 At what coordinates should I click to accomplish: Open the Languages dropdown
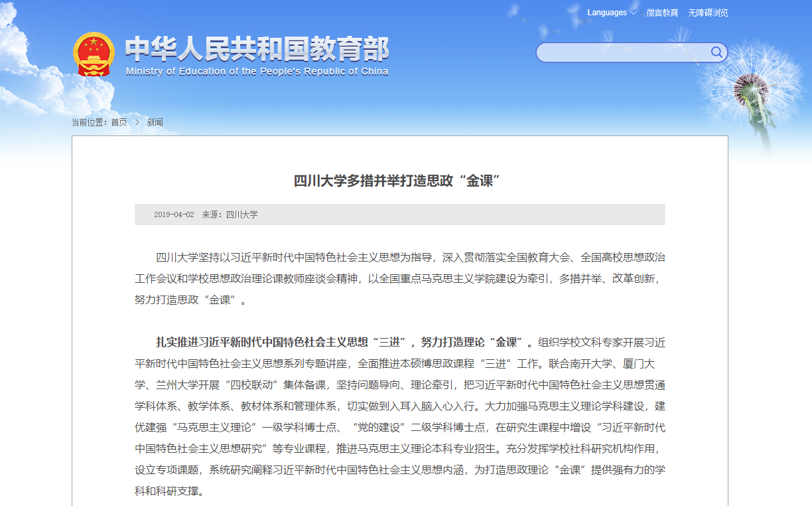pyautogui.click(x=612, y=13)
